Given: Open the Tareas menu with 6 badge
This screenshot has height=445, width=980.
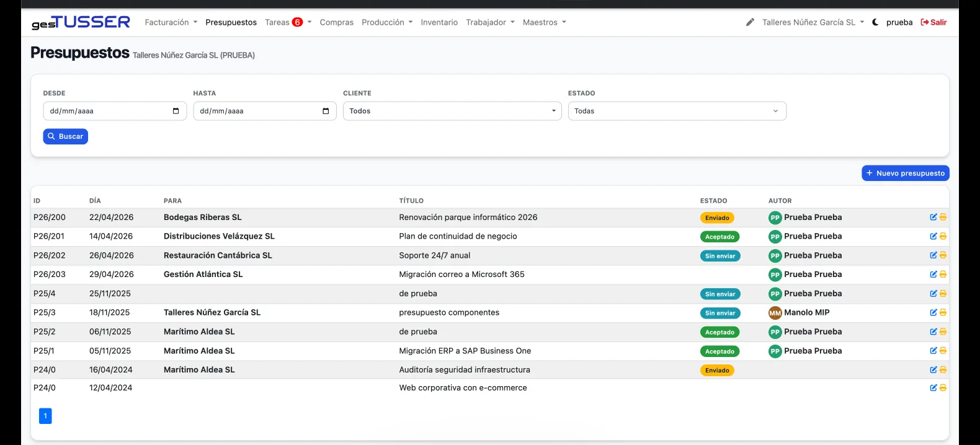Looking at the screenshot, I should pyautogui.click(x=288, y=22).
